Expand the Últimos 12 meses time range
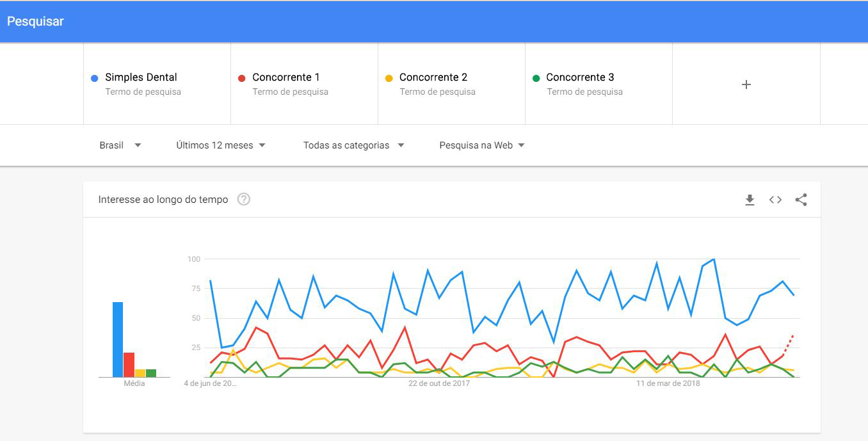Screen dimensions: 868x441 pyautogui.click(x=221, y=145)
